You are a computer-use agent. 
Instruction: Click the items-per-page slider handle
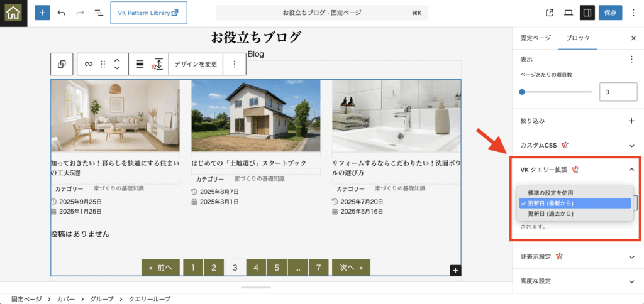tap(522, 92)
